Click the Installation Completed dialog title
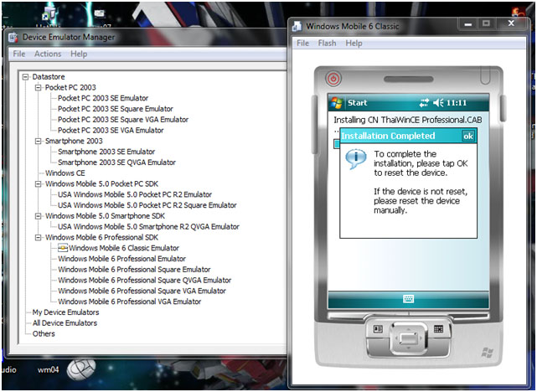The image size is (537, 392). 388,136
